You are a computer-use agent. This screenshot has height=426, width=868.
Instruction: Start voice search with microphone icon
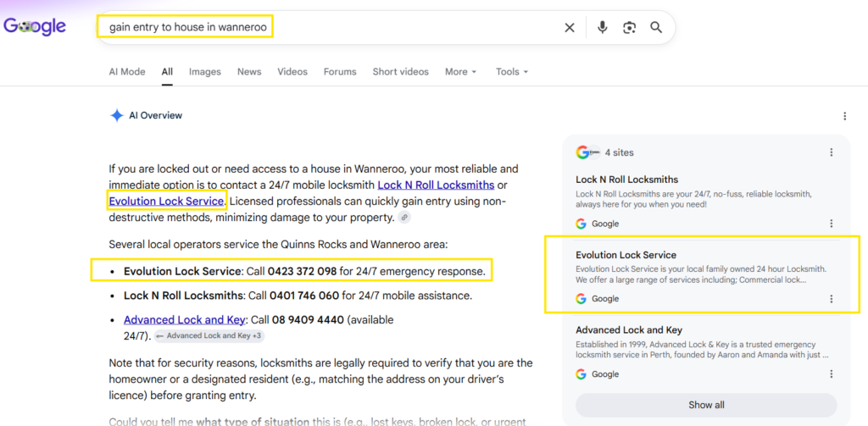(x=603, y=28)
